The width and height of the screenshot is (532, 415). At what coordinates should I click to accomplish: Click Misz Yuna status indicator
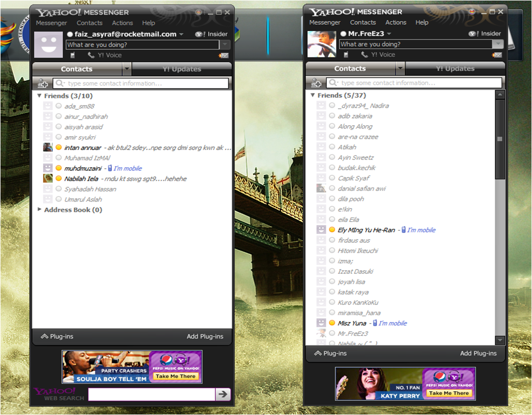pyautogui.click(x=332, y=323)
